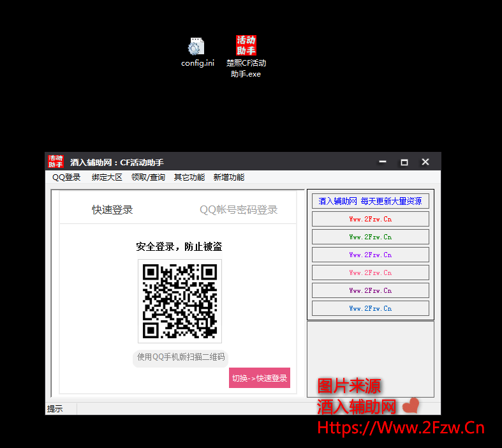Click the 活动助手 title bar app icon
502x448 pixels.
pos(55,161)
